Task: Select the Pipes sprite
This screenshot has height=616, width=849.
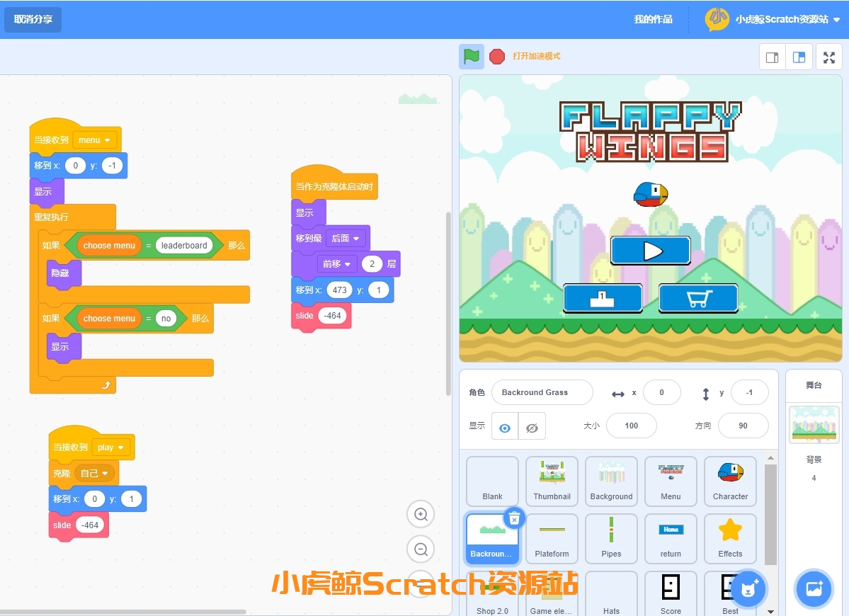Action: [611, 538]
